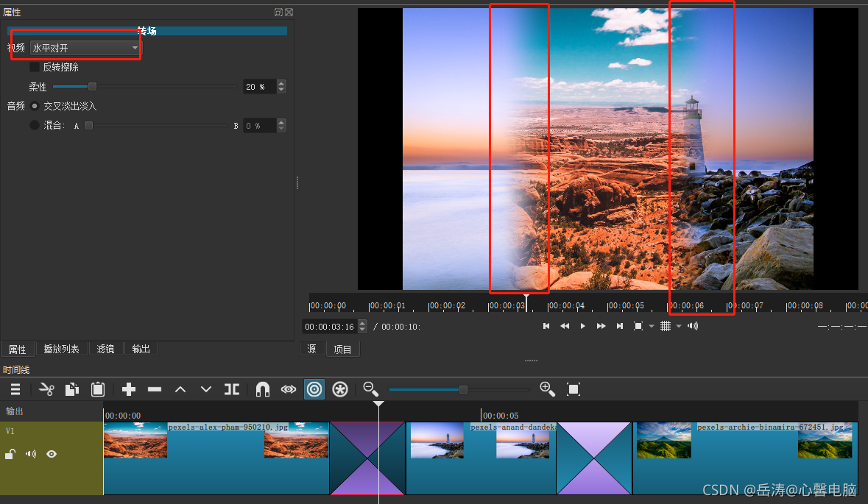
Task: Toggle the Ripple target icon
Action: [x=314, y=389]
